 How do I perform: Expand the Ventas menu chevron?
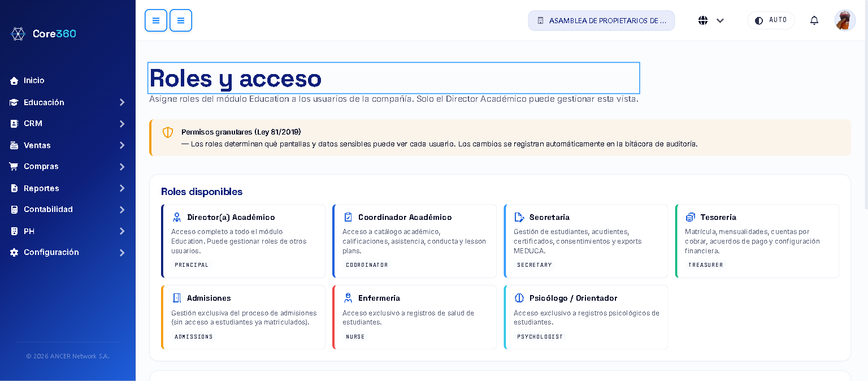121,145
